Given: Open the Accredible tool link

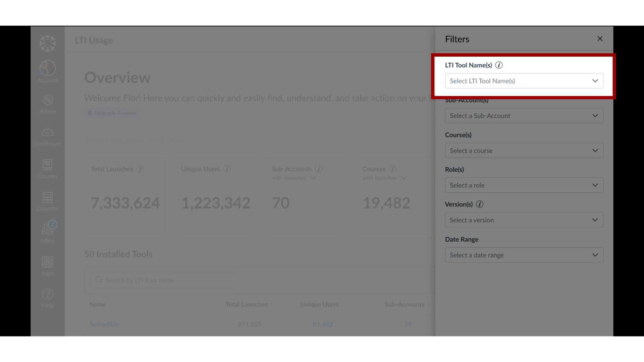Looking at the screenshot, I should 104,324.
